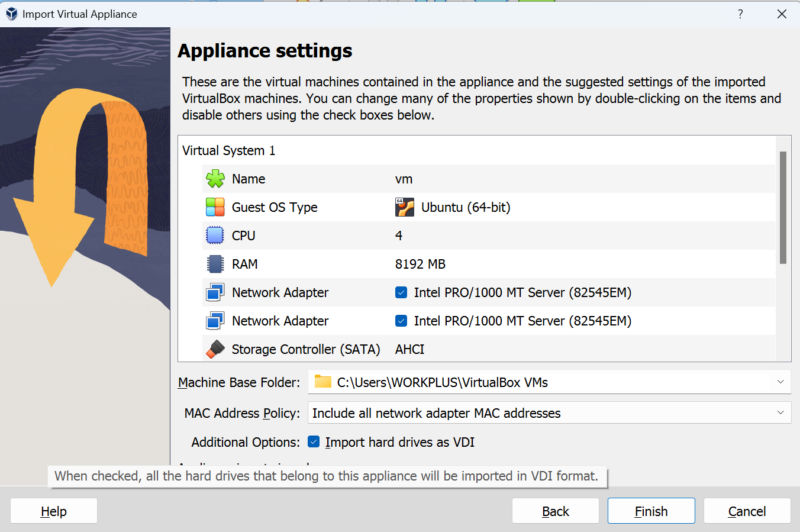800x532 pixels.
Task: Select the 'Guest OS Type' label
Action: click(275, 207)
